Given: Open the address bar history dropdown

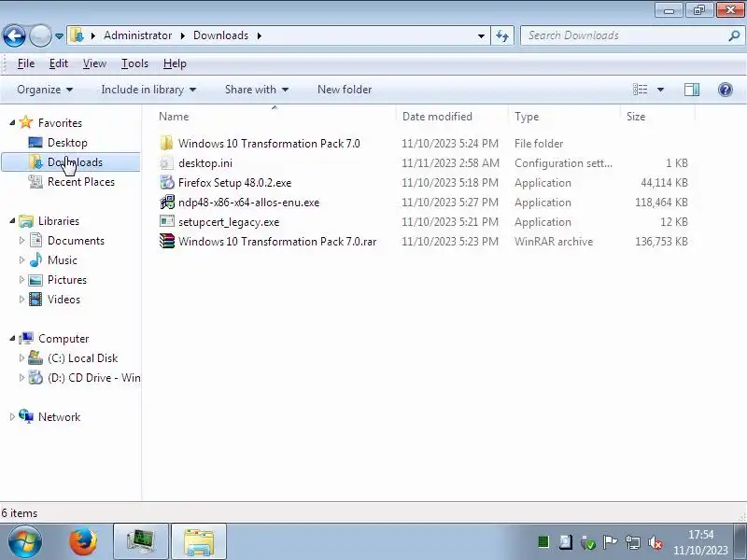Looking at the screenshot, I should tap(481, 35).
